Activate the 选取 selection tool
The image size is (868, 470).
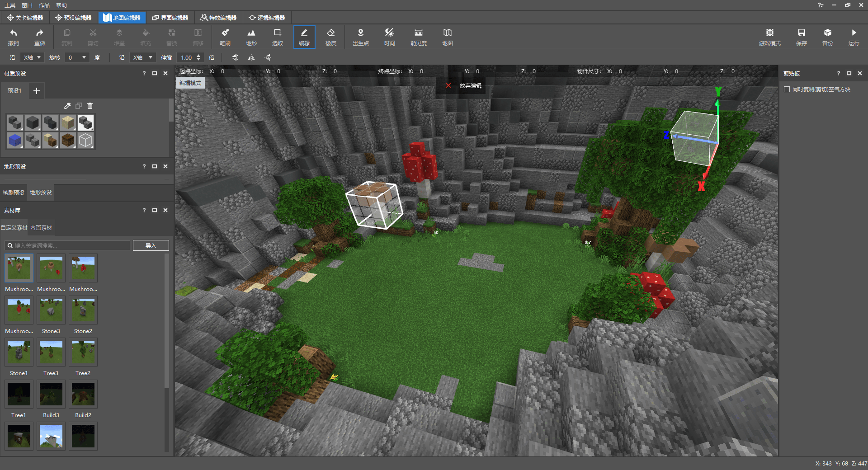pyautogui.click(x=277, y=37)
